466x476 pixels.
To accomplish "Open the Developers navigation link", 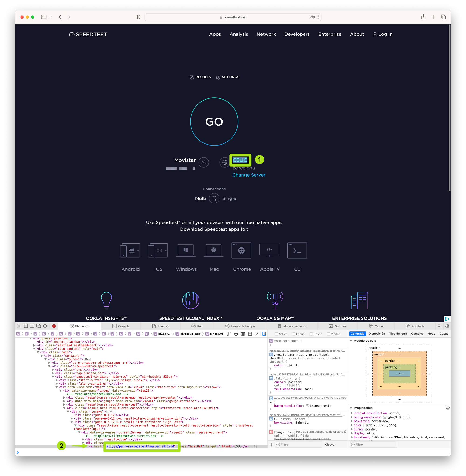I will 297,34.
